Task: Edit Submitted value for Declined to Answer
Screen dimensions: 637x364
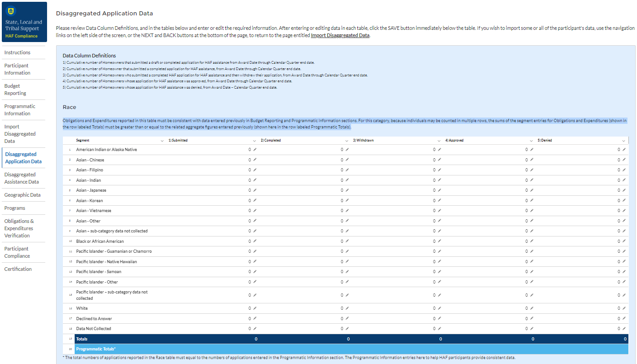Action: (x=255, y=319)
